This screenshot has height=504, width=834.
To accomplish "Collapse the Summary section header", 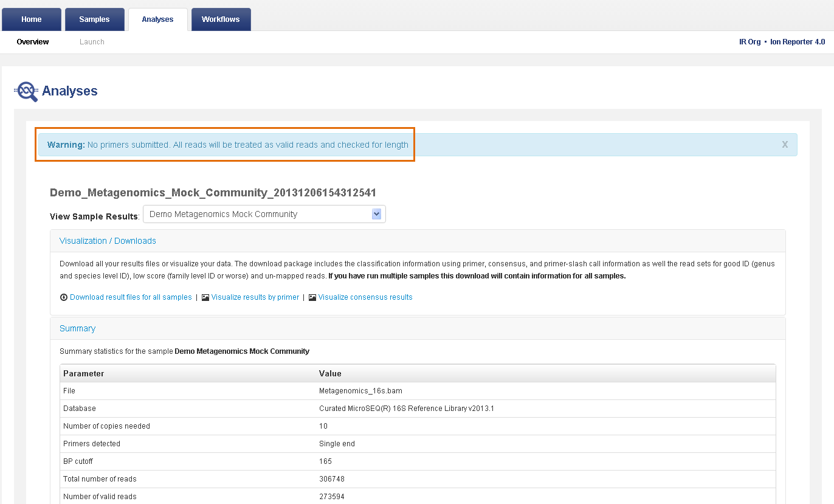I will (x=77, y=328).
